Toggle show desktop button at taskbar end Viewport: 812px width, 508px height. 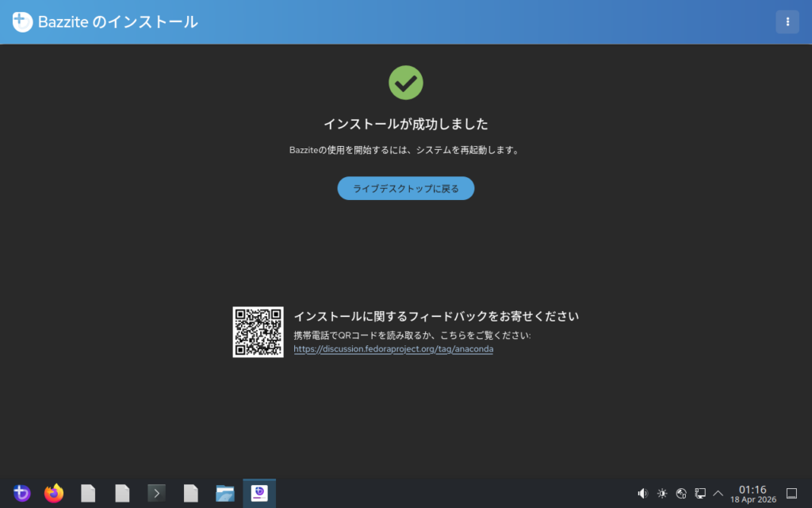point(791,494)
